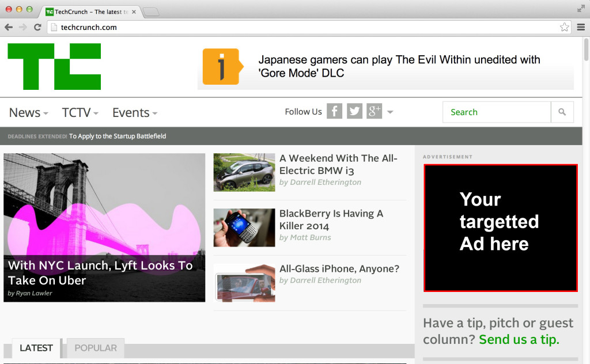
Task: Expand the Events menu
Action: [x=135, y=112]
